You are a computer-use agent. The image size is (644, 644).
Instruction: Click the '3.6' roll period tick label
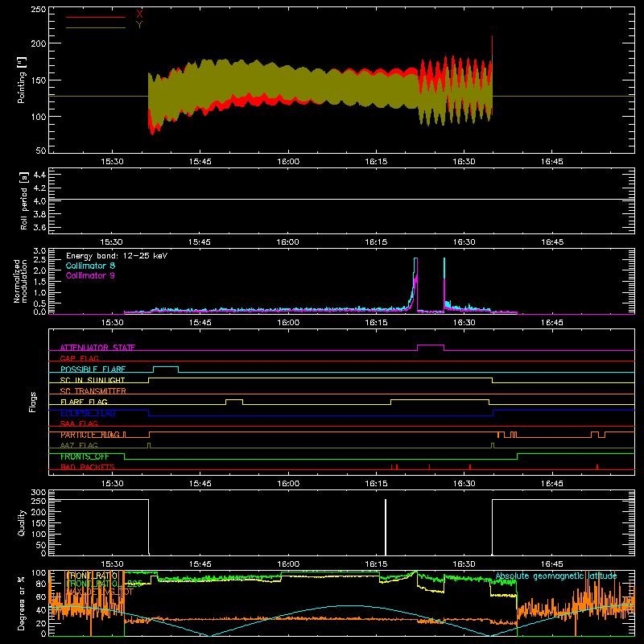(x=39, y=227)
